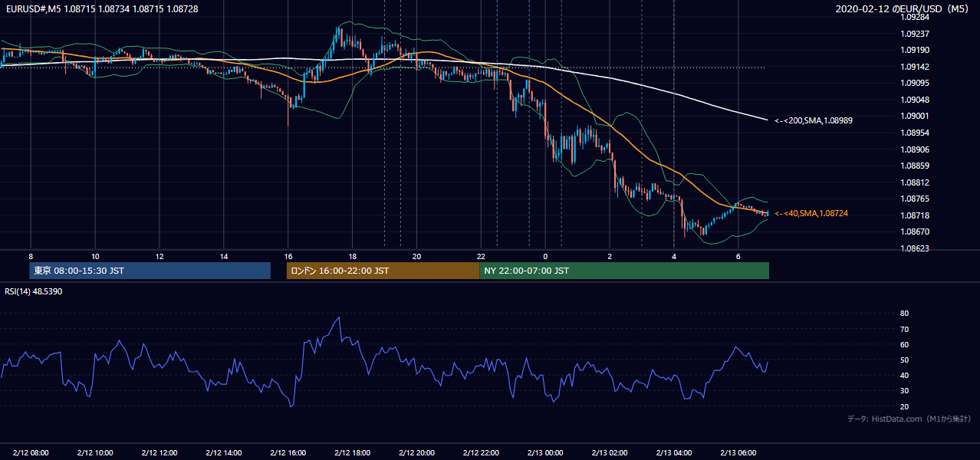980x460 pixels.
Task: Click price axis value 1.09095
Action: click(914, 84)
